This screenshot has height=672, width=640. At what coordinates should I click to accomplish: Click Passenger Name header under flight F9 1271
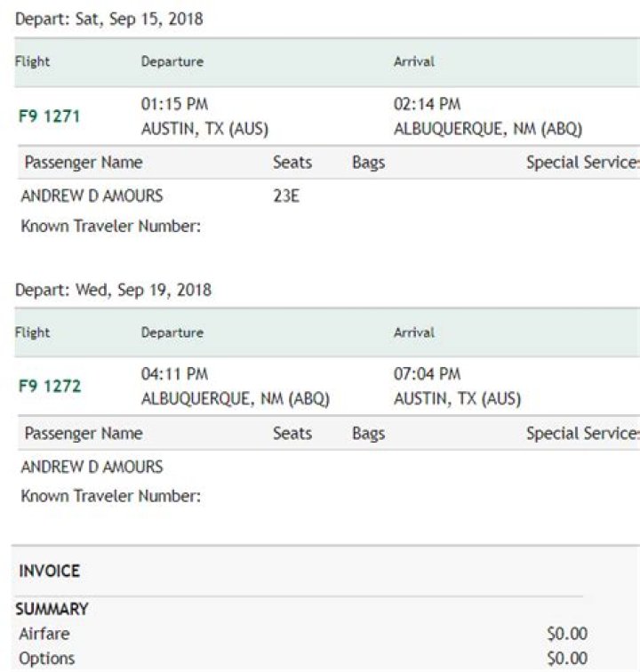[83, 163]
